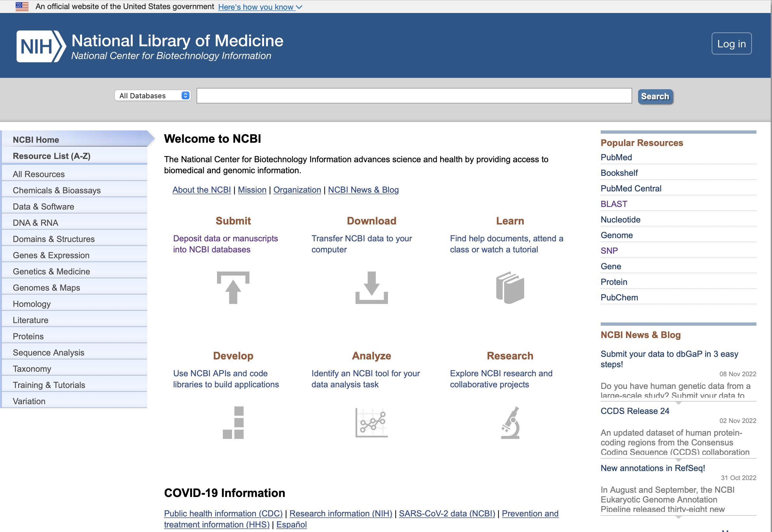
Task: Click the Analyze line chart icon
Action: [x=371, y=422]
